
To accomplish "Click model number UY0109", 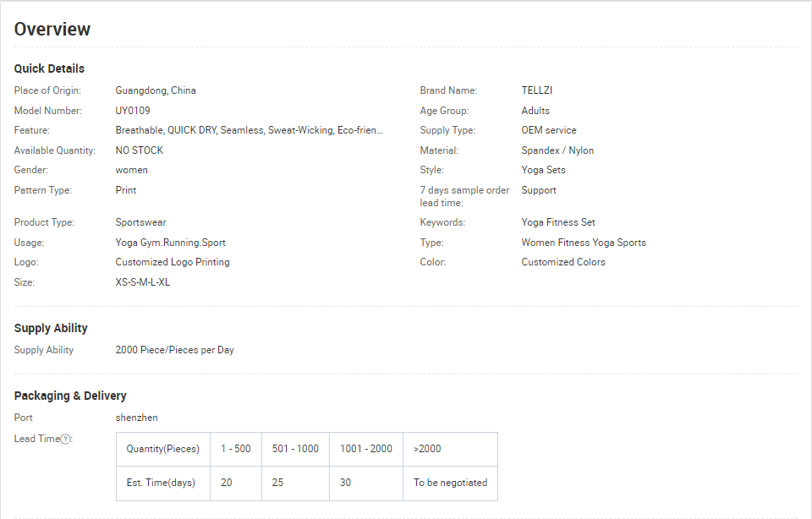I will pyautogui.click(x=133, y=111).
